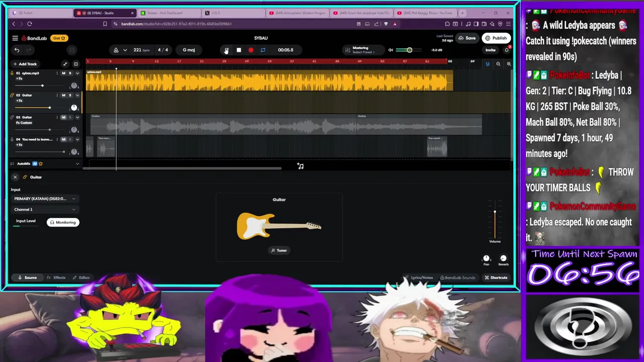Save the project
This screenshot has height=362, width=644.
[467, 38]
